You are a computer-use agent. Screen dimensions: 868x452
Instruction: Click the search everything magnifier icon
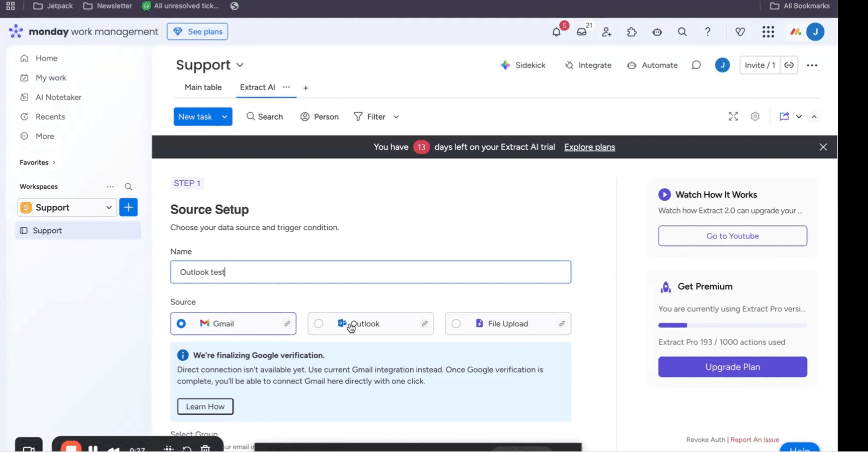coord(682,32)
